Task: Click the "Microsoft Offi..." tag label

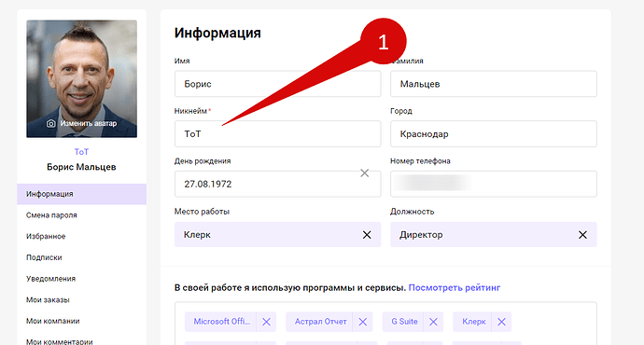Action: tap(222, 322)
